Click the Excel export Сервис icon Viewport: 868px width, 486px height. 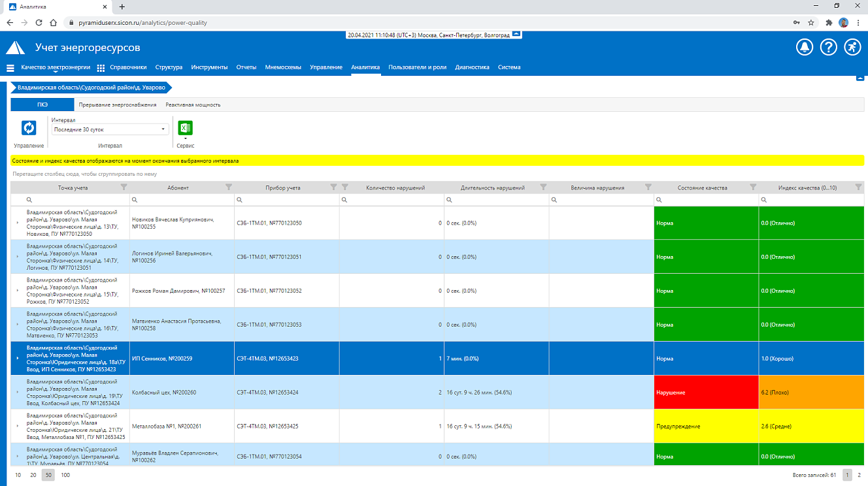pos(186,128)
